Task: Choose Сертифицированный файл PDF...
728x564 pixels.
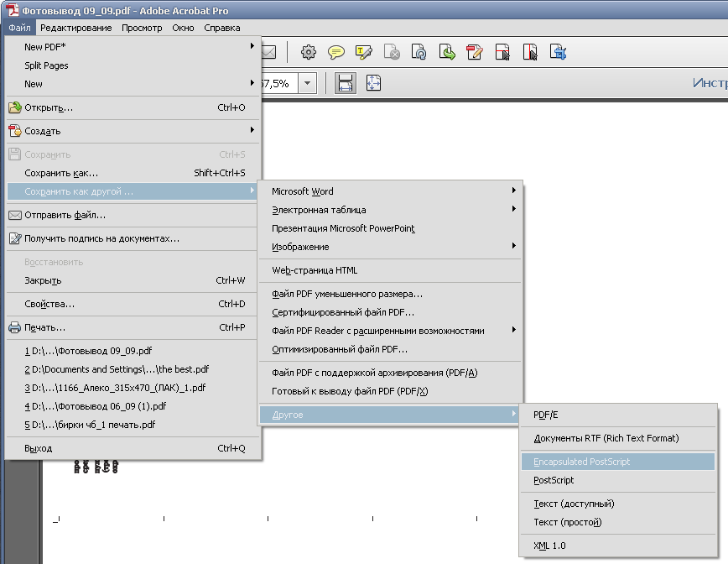Action: [x=390, y=312]
